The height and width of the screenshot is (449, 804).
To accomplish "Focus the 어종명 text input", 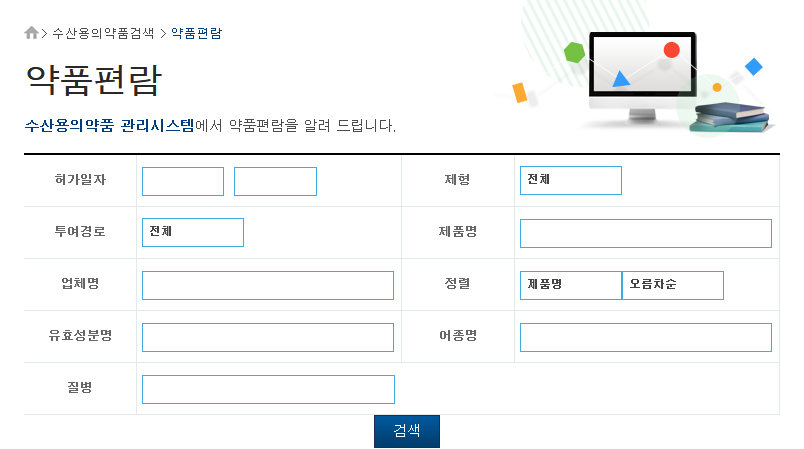I will 646,337.
